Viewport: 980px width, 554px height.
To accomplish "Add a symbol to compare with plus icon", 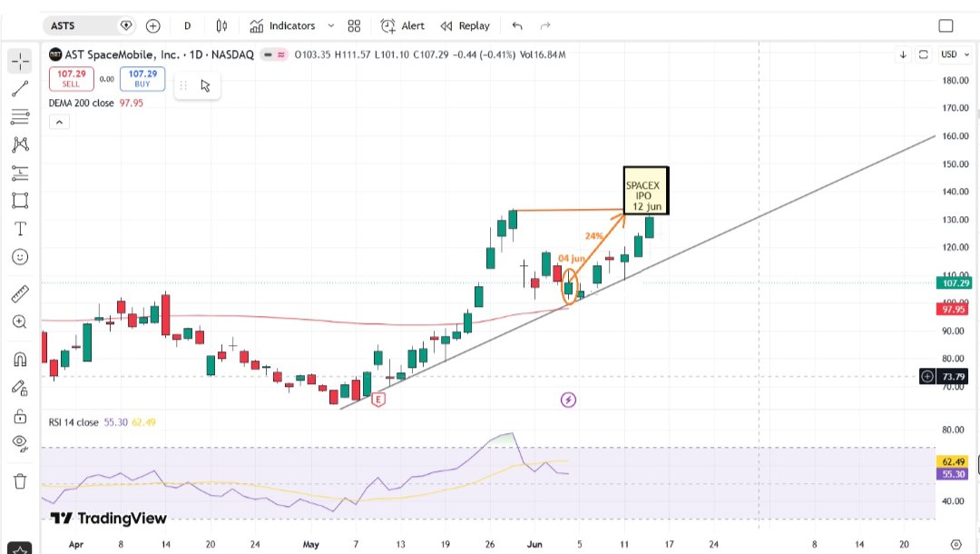I will point(153,25).
